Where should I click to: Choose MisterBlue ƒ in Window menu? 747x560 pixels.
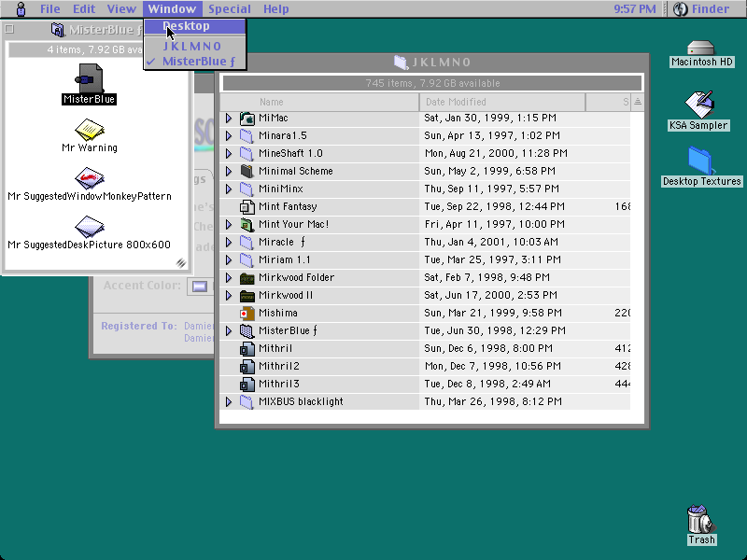click(195, 62)
